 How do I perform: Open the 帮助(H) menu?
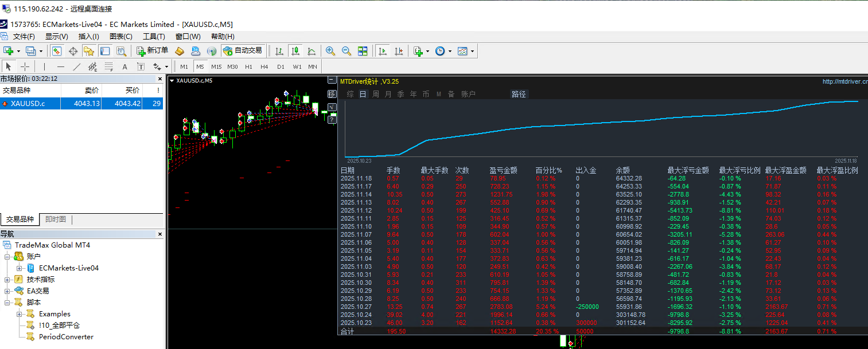click(223, 36)
